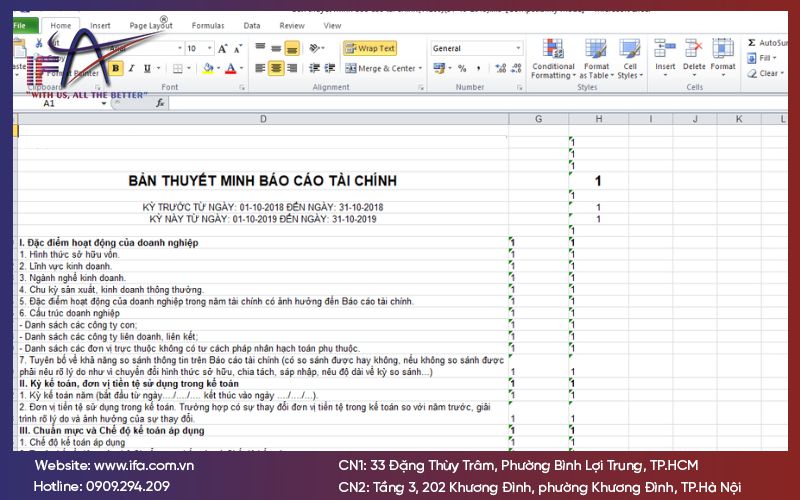800x500 pixels.
Task: Switch to the Review tab
Action: click(x=292, y=26)
